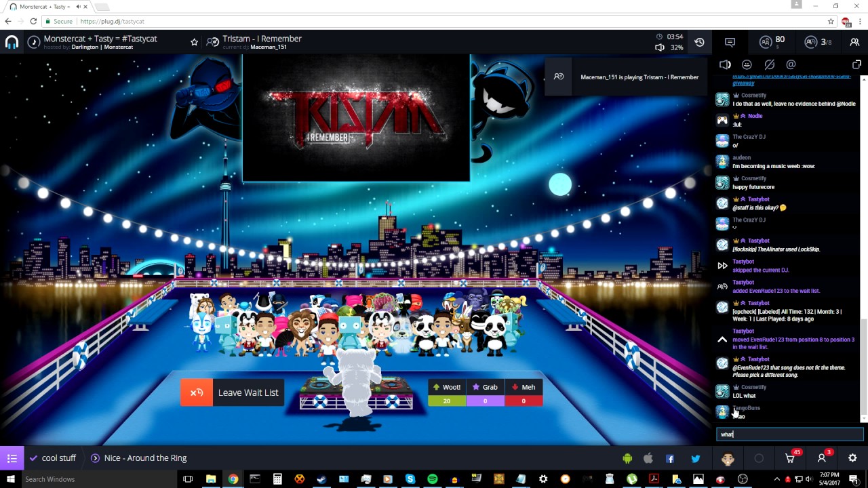The height and width of the screenshot is (488, 868).
Task: Open the plug.dj headphones logo menu
Action: (x=12, y=42)
